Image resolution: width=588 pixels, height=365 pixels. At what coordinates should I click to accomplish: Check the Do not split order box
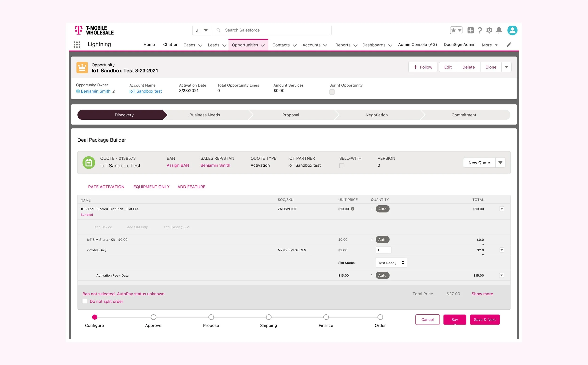tap(85, 301)
